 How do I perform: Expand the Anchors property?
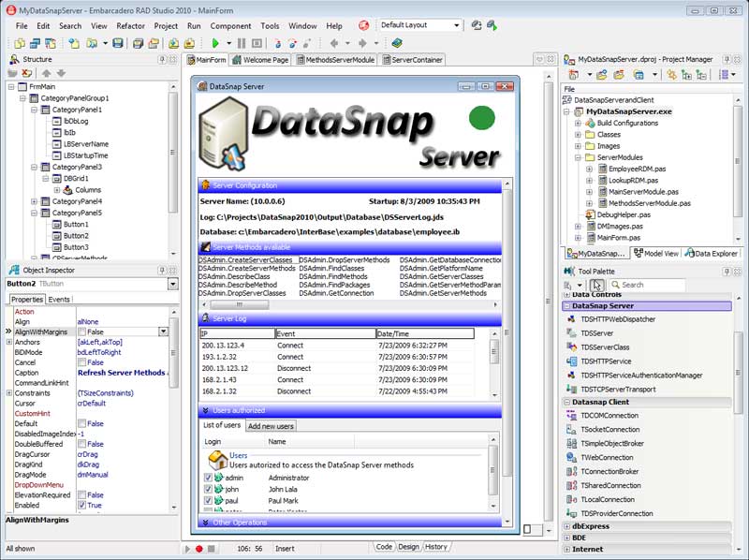[x=9, y=342]
